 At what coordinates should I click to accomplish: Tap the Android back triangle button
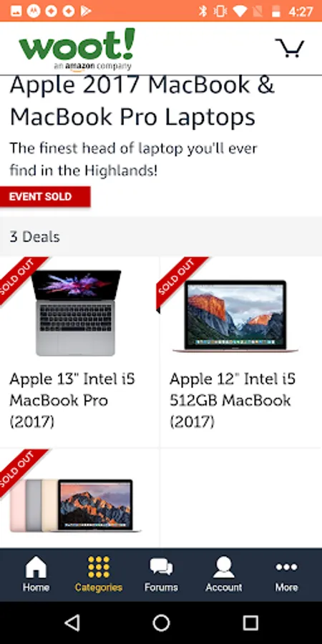72,623
